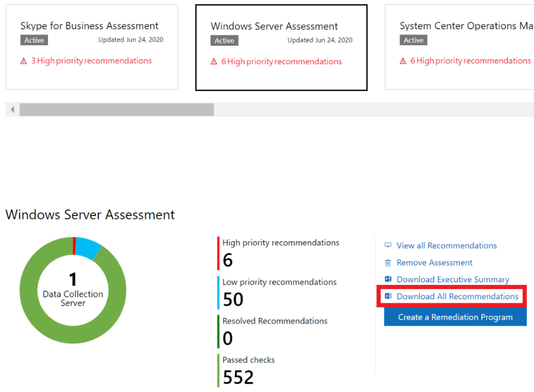Click the Create a Remediation Program button
534x392 pixels.
tap(455, 317)
